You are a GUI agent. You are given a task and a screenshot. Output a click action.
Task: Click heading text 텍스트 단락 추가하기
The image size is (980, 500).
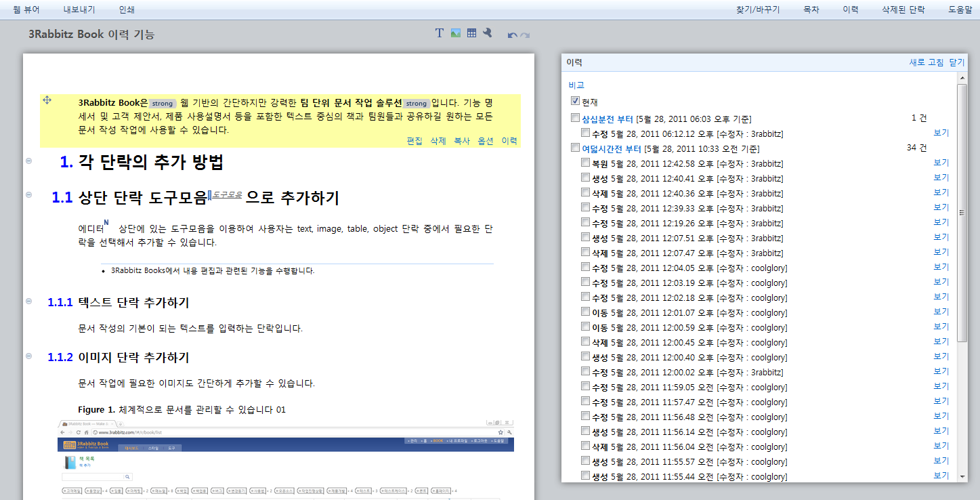pyautogui.click(x=133, y=302)
